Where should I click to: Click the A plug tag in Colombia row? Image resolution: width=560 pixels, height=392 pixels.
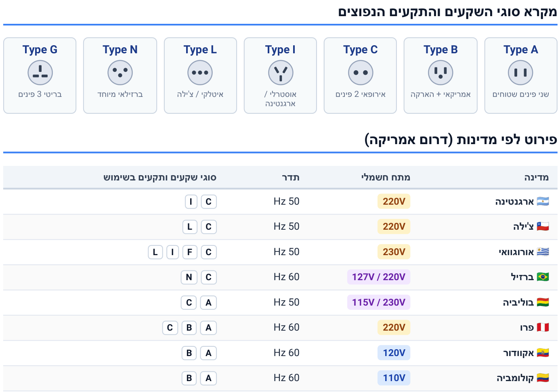208,378
